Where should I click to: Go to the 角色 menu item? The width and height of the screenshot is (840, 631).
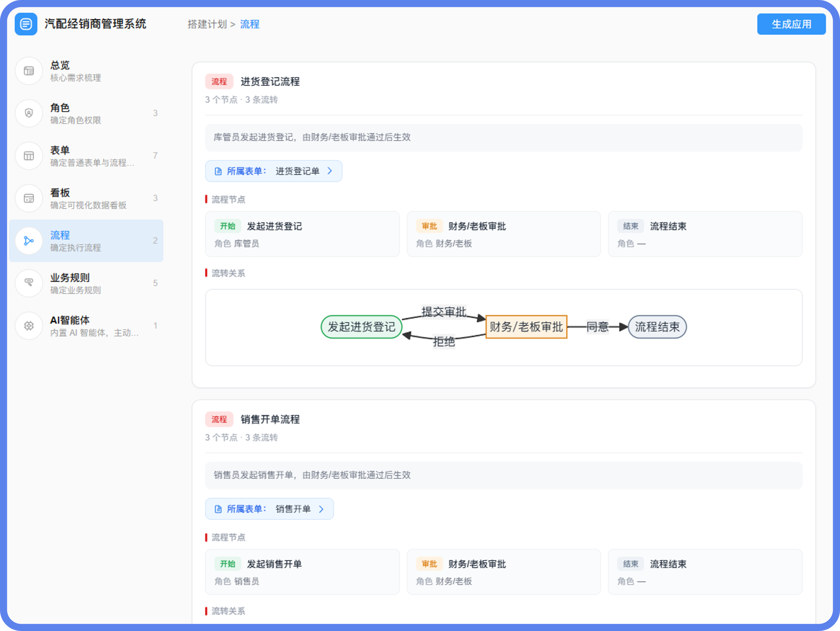(x=86, y=113)
